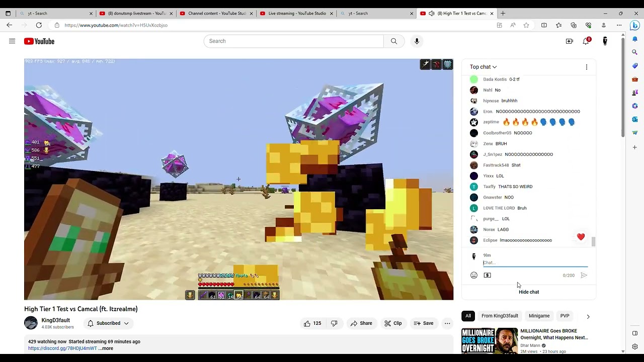Expand the Subscribed notification dropdown
644x362 pixels.
pyautogui.click(x=108, y=323)
